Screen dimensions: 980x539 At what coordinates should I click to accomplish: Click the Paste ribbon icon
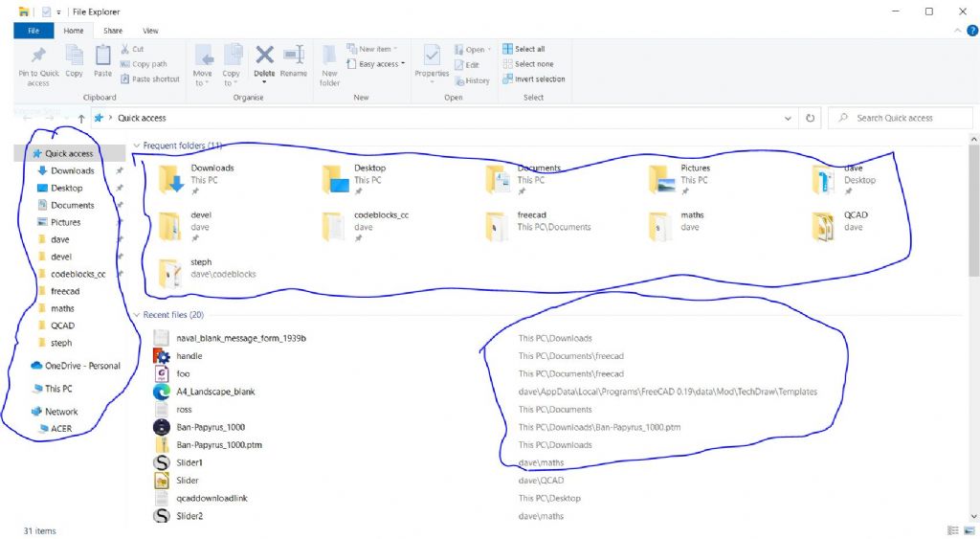tap(102, 55)
